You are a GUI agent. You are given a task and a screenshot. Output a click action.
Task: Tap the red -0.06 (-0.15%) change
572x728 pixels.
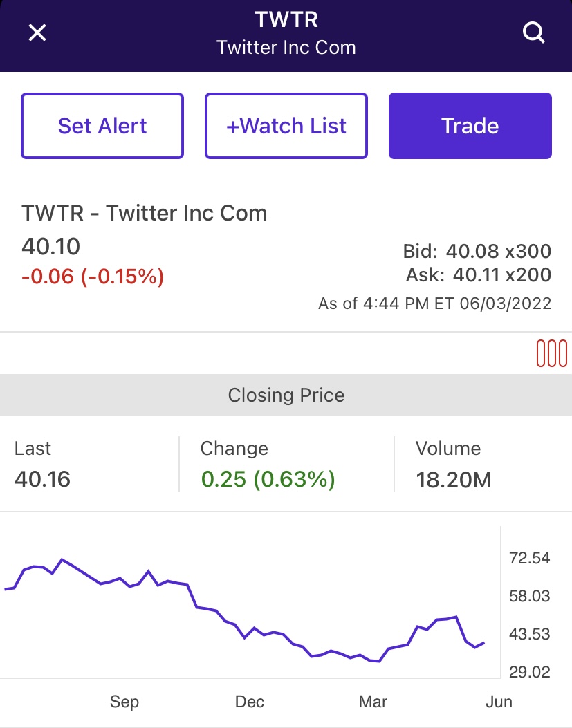pos(93,277)
